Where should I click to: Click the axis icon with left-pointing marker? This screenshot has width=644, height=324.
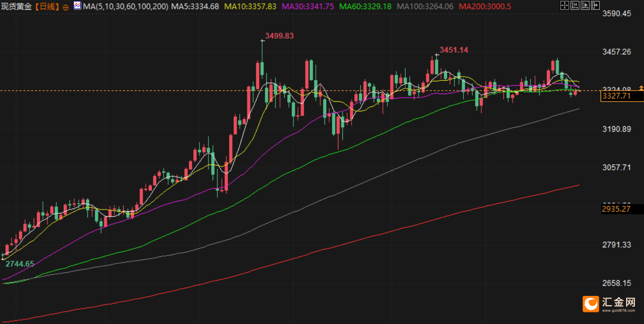tap(575, 5)
